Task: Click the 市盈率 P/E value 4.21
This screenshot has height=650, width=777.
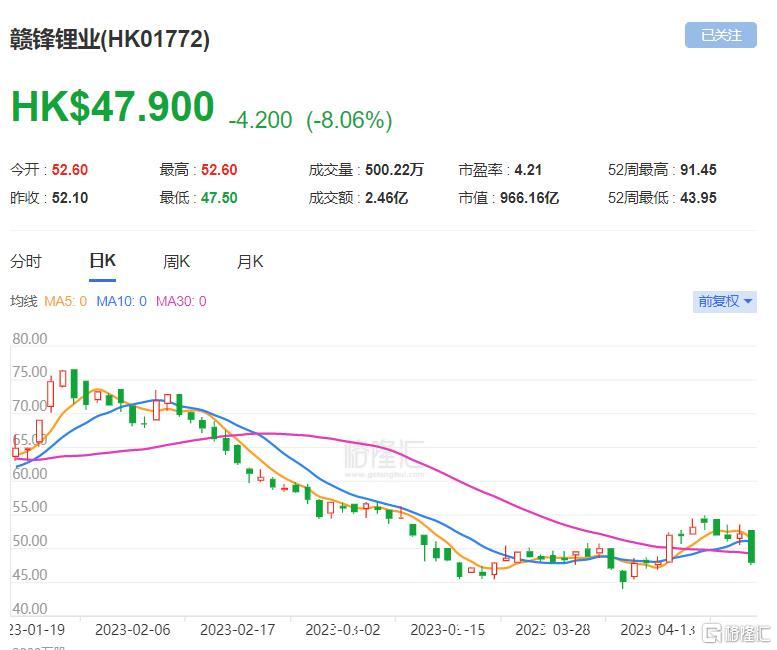Action: click(x=528, y=170)
